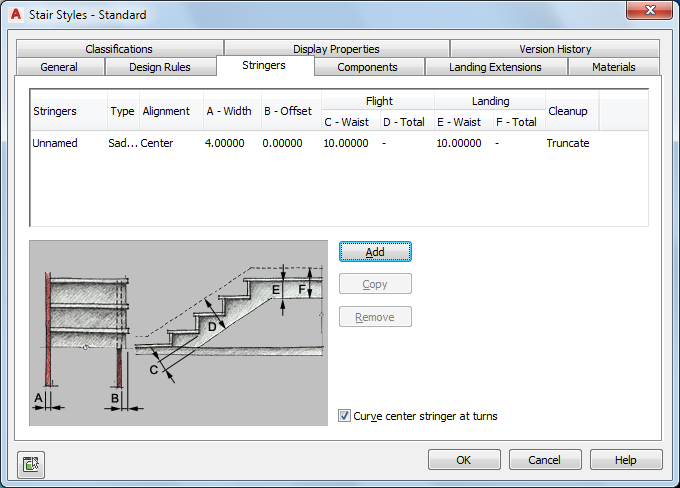Click the E - Waist column header
This screenshot has width=680, height=488.
tap(464, 122)
